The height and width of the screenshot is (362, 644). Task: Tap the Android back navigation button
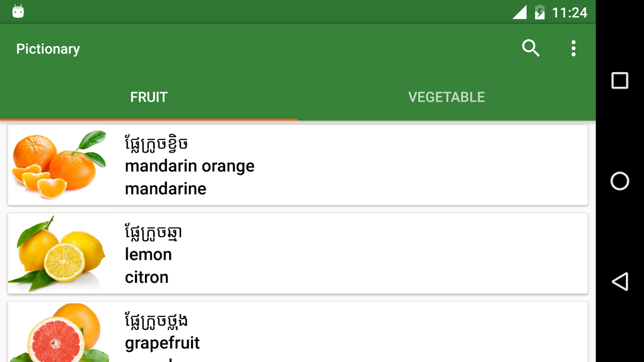point(620,281)
